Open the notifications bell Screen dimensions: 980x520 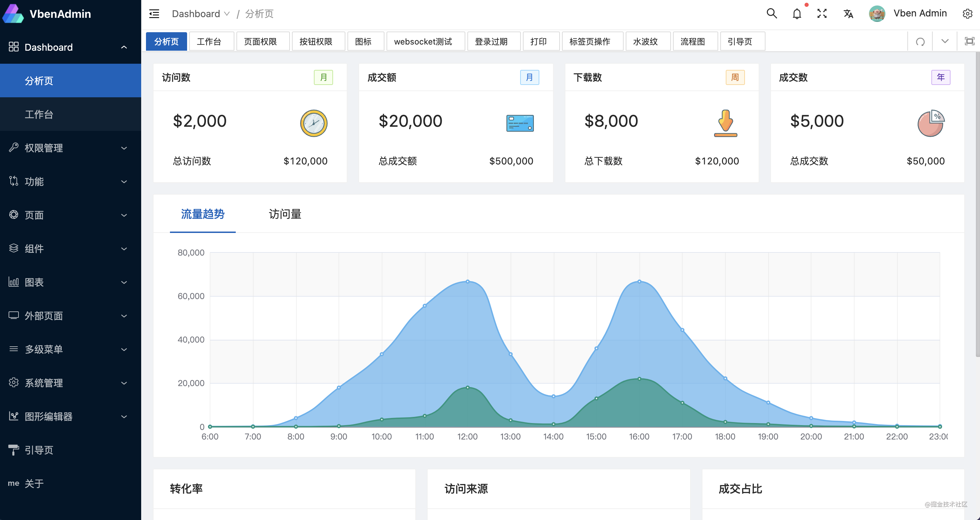[x=797, y=14]
